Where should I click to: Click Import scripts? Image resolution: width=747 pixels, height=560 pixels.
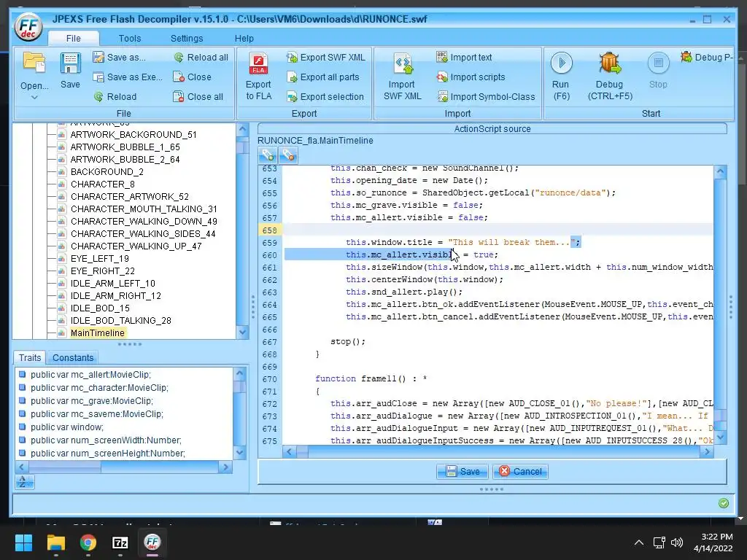[471, 77]
